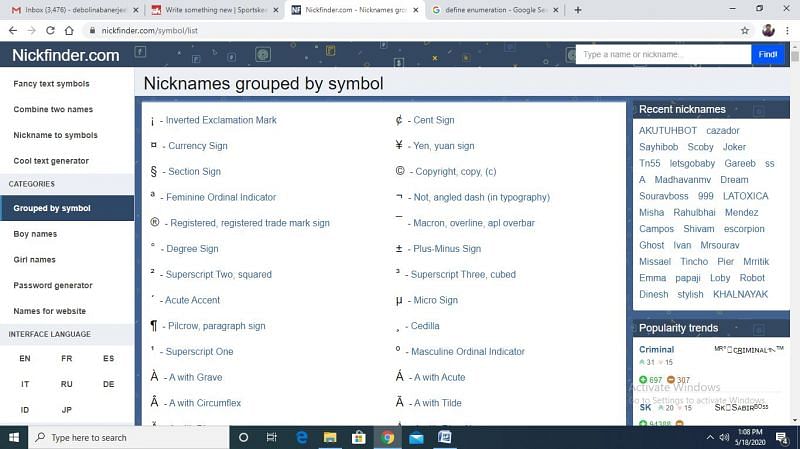Open the Windows Start menu
800x449 pixels.
point(14,437)
